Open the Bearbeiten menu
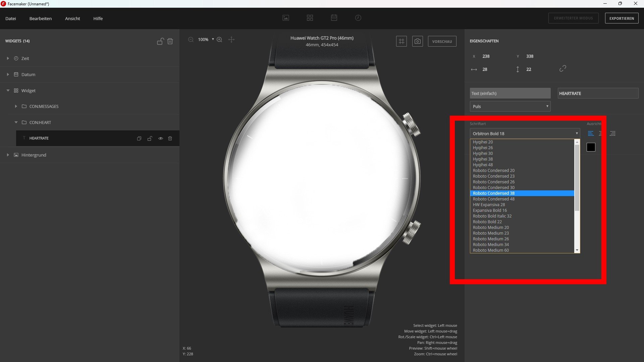 click(x=41, y=18)
